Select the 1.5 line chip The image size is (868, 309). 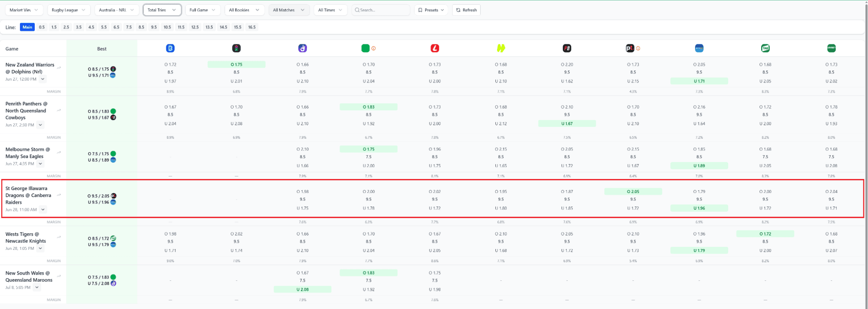54,27
